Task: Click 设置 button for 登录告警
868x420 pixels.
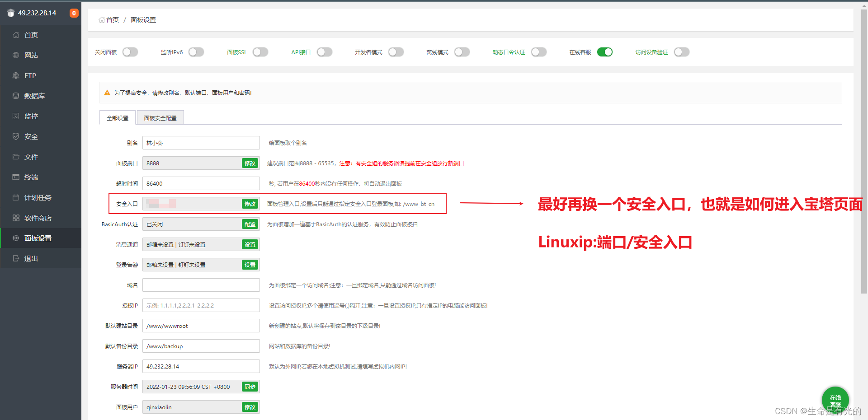Action: pyautogui.click(x=250, y=265)
